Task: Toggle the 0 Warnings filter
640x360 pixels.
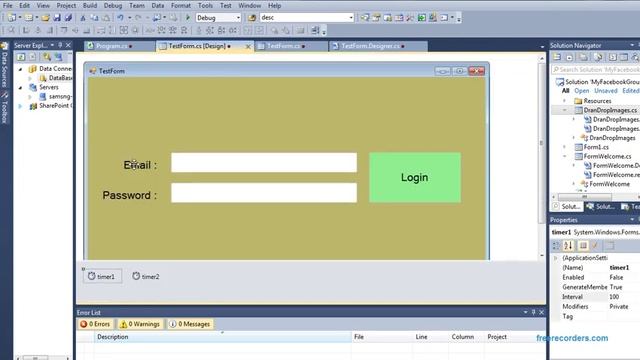Action: [x=140, y=324]
